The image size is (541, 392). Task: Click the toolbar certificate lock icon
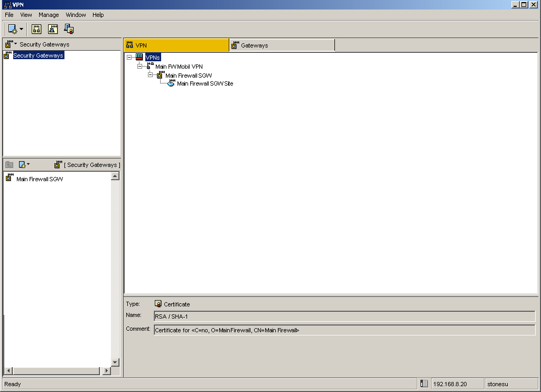click(69, 29)
